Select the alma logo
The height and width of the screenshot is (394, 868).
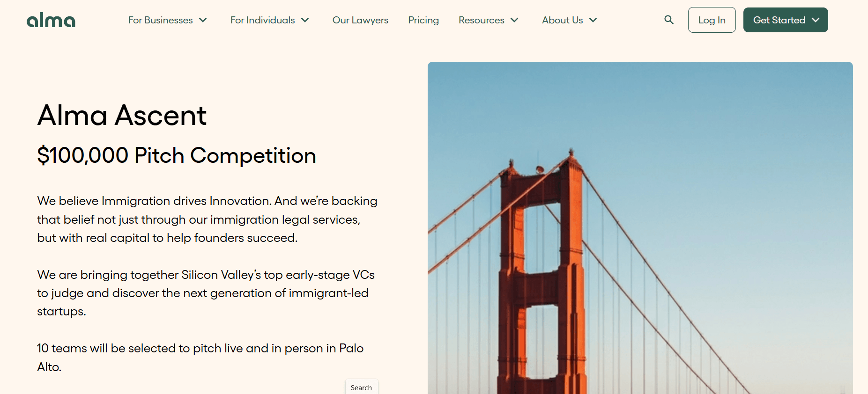click(x=51, y=20)
